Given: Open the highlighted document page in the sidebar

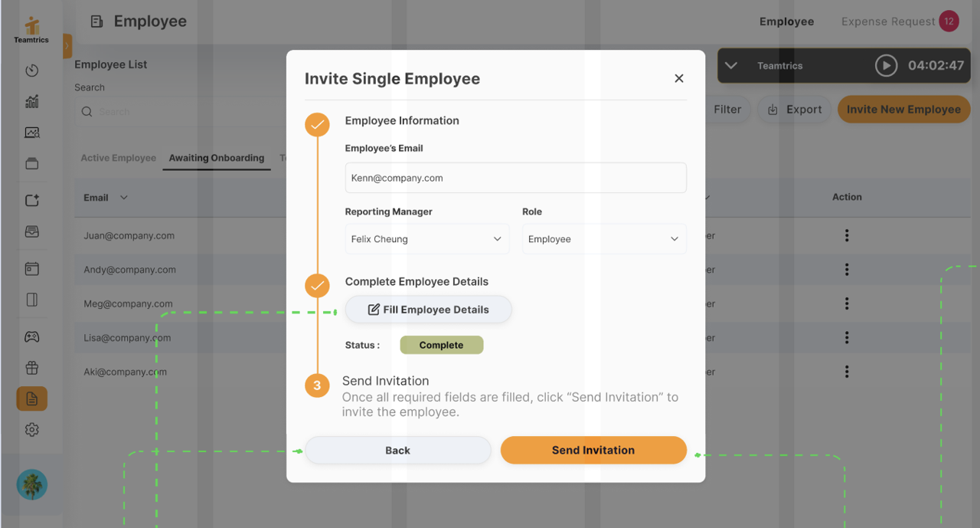Looking at the screenshot, I should (31, 398).
